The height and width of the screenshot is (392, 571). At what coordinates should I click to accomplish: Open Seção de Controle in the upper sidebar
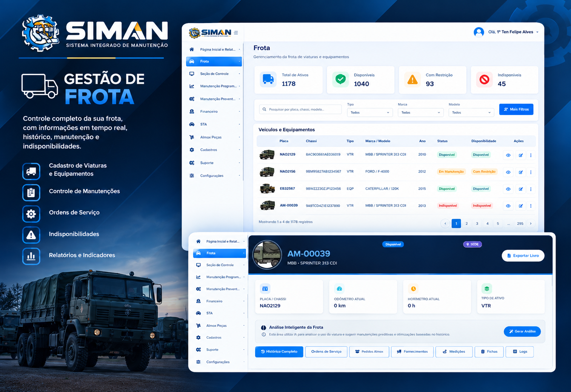point(214,74)
